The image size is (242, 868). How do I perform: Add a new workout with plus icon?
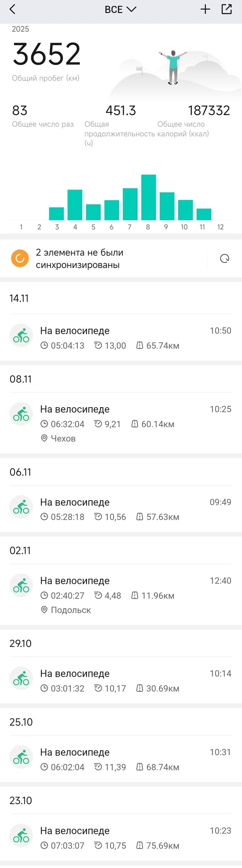pyautogui.click(x=205, y=9)
